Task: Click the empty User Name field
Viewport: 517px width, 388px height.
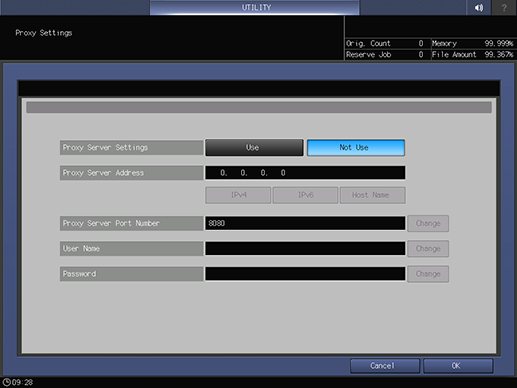Action: pyautogui.click(x=305, y=248)
